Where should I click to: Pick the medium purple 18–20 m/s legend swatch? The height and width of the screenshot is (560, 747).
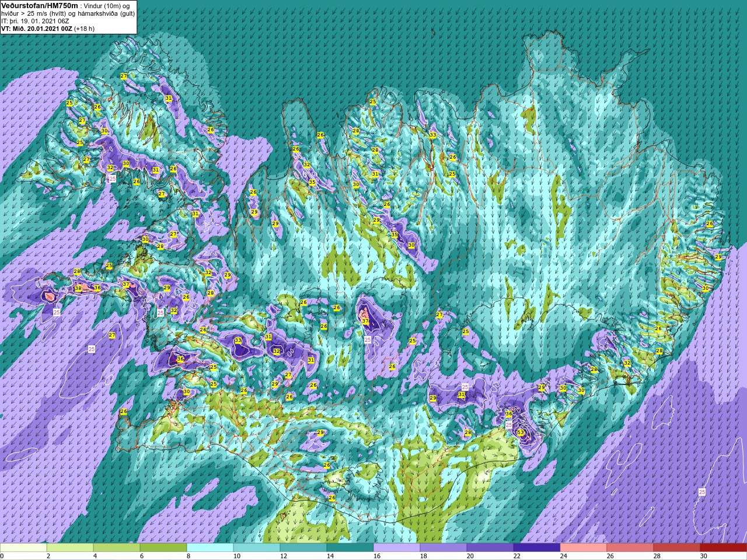pyautogui.click(x=444, y=548)
